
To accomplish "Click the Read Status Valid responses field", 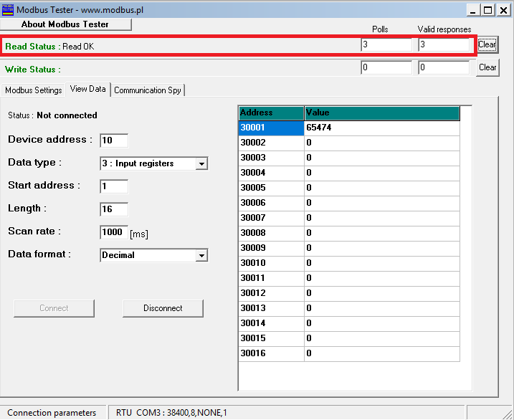I will tap(444, 44).
